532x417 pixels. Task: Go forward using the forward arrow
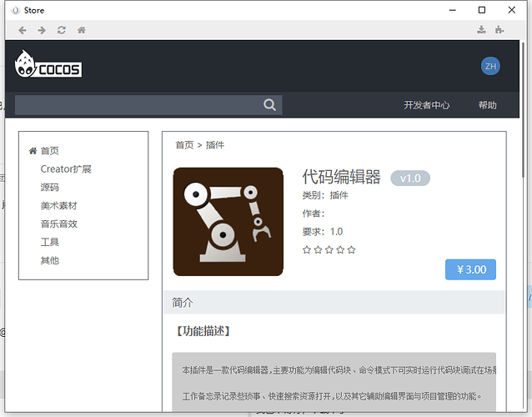42,31
